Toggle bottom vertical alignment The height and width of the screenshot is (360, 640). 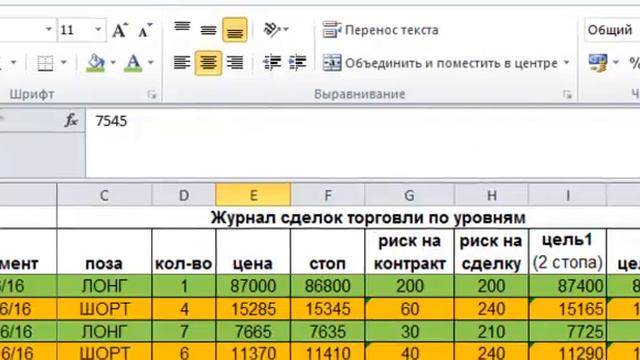[235, 30]
